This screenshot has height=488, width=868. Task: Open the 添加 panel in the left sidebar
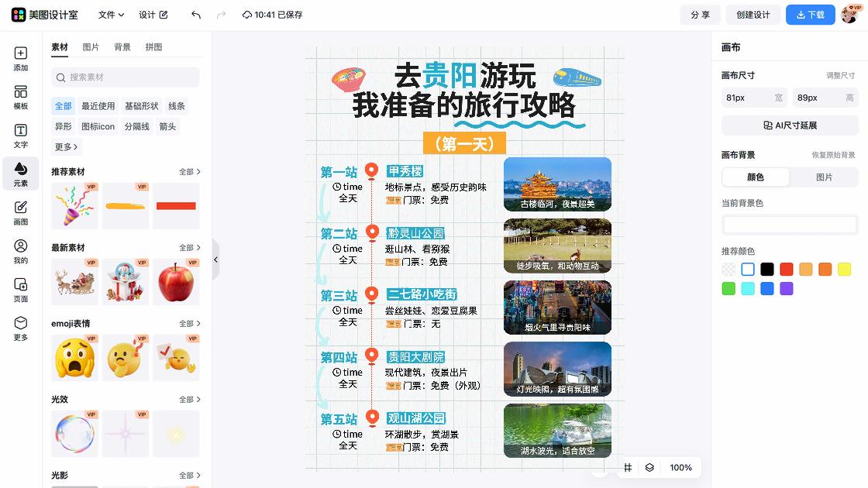(20, 57)
